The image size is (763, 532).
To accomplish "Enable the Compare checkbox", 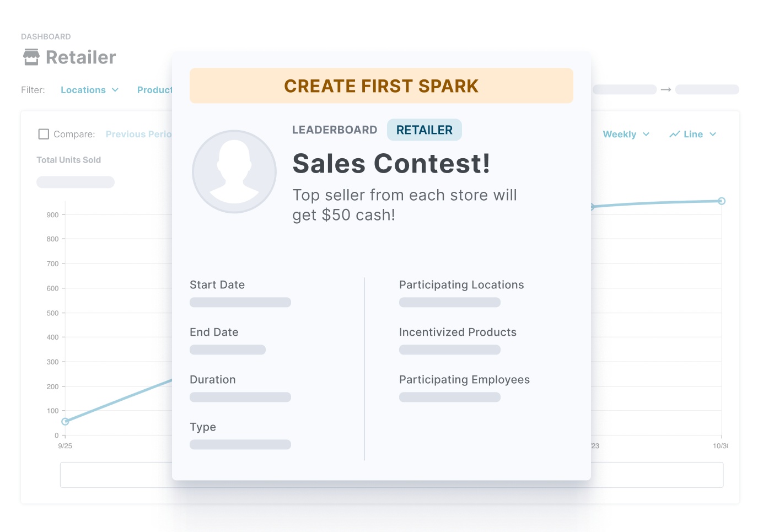I will 44,133.
